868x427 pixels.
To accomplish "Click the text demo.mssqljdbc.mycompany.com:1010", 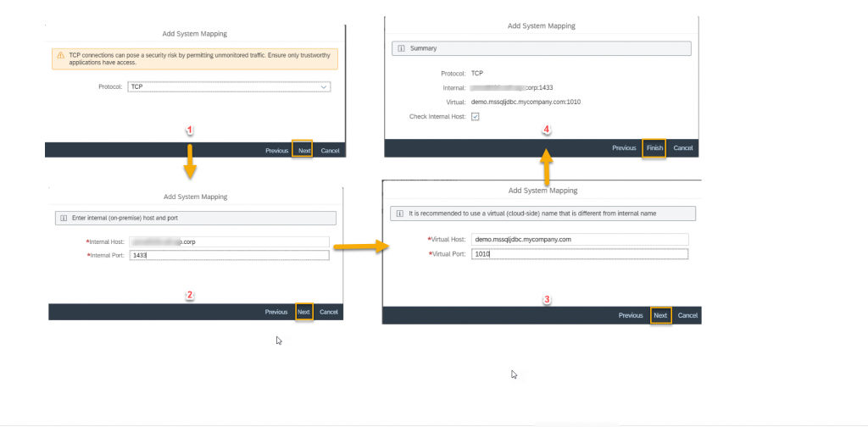I will pos(526,103).
